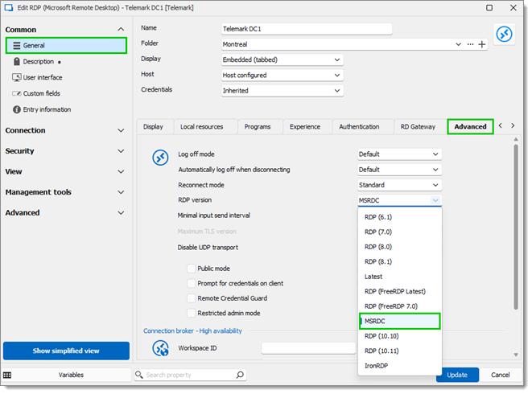Open the Folder dropdown showing Montreal
Image resolution: width=532 pixels, height=394 pixels.
point(458,44)
